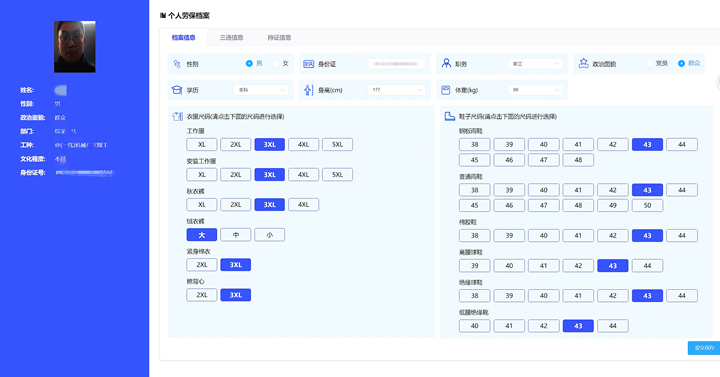Viewport: 720px width, 377px height.
Task: Select XL for 安监工作服
Action: 202,174
